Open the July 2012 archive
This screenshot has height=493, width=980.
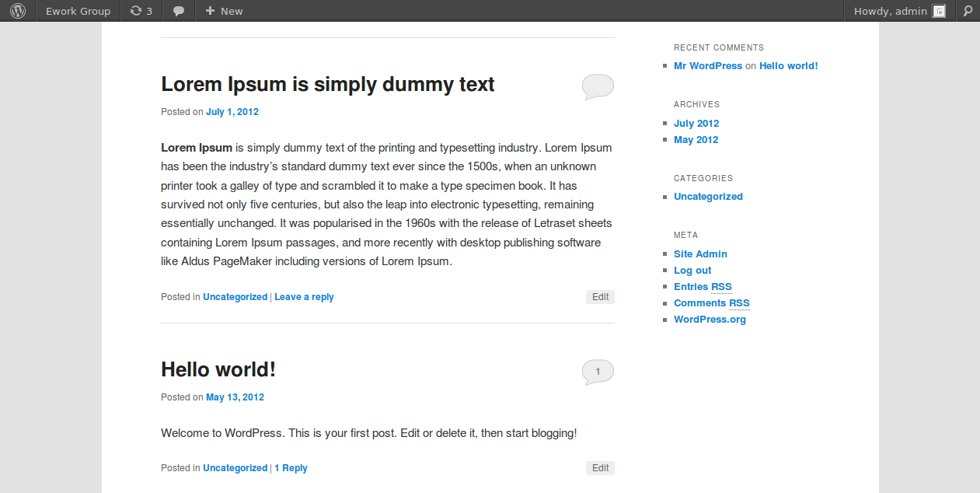696,123
